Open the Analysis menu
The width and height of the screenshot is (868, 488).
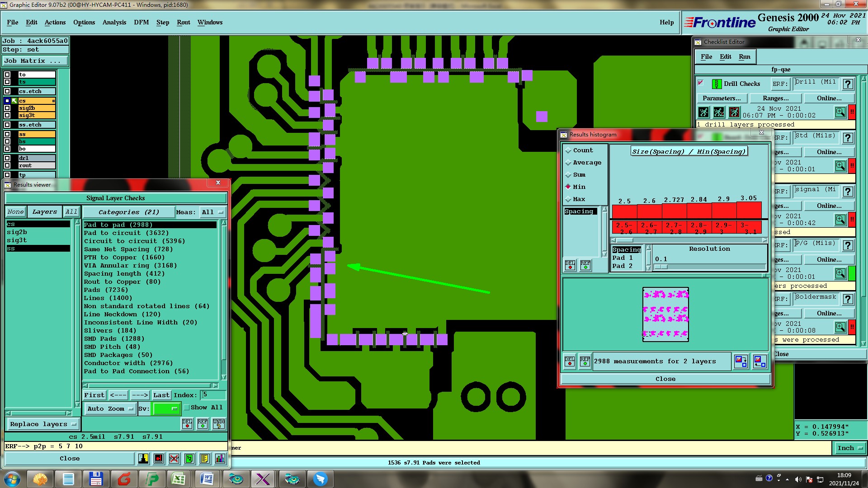pyautogui.click(x=114, y=22)
